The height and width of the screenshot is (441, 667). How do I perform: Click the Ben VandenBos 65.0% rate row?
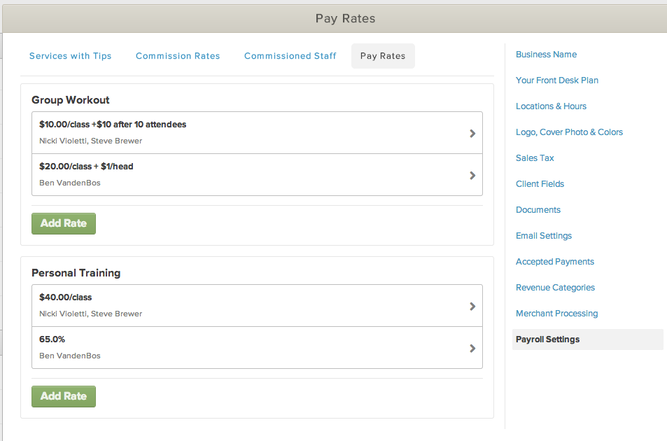pos(250,348)
